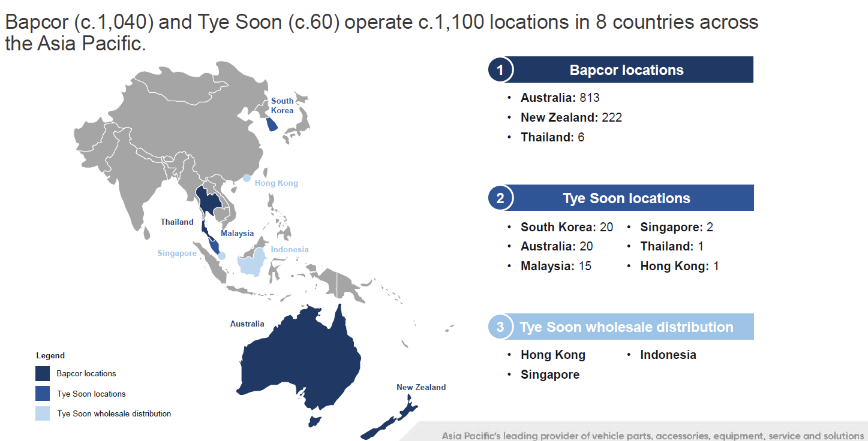Click the "New Zealand" label on the map
This screenshot has width=868, height=441.
pos(421,387)
